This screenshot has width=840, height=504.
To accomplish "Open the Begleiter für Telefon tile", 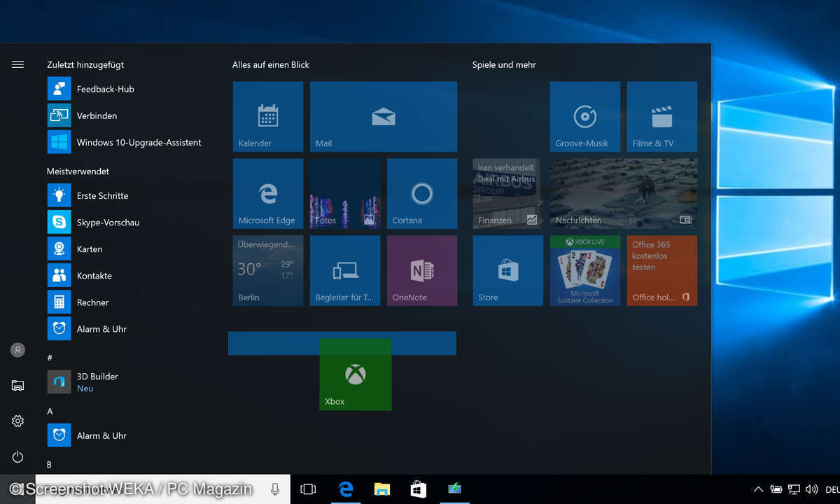I will pyautogui.click(x=345, y=271).
